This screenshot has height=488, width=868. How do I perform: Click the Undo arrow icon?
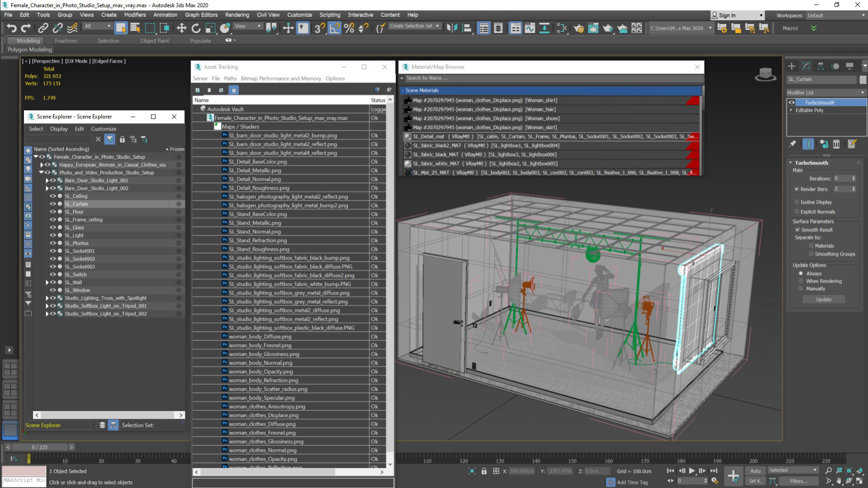click(11, 28)
